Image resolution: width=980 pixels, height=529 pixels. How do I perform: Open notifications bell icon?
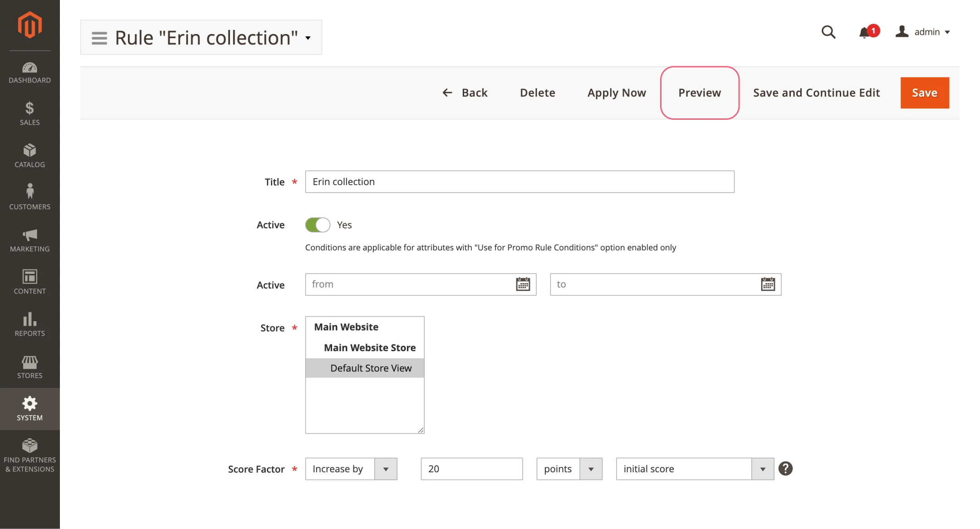pos(865,32)
